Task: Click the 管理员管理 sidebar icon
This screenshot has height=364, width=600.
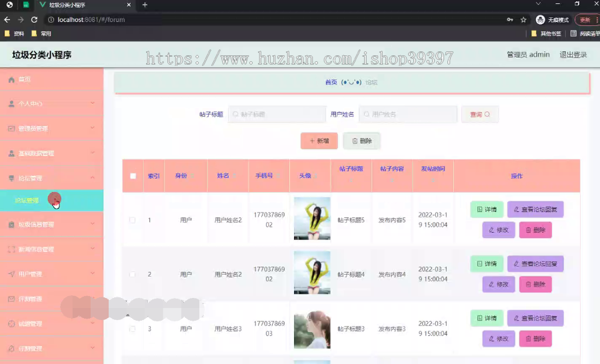Action: (x=11, y=129)
